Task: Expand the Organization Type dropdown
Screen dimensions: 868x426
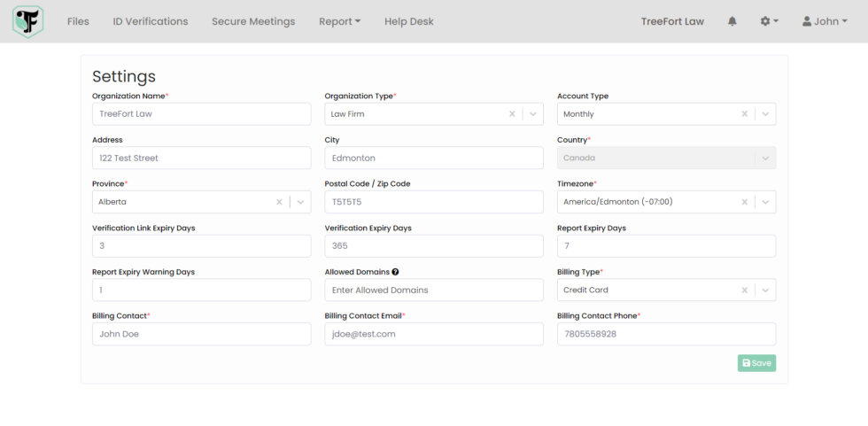Action: (533, 114)
